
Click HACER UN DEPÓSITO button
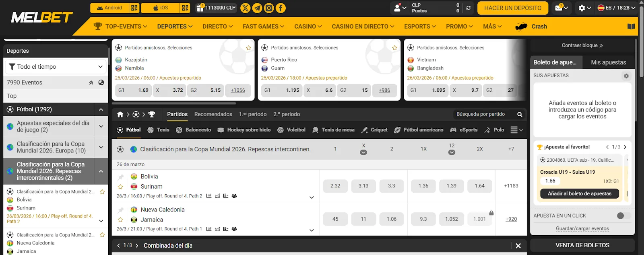[513, 8]
